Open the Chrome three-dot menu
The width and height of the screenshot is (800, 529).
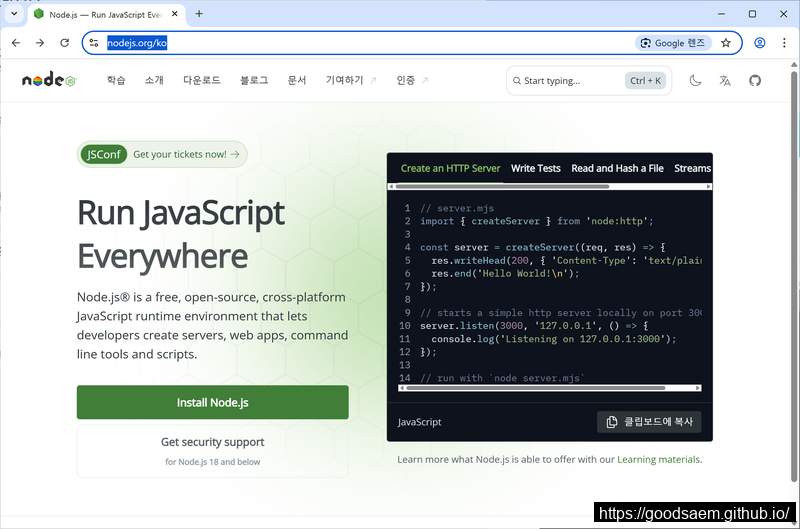pyautogui.click(x=784, y=43)
